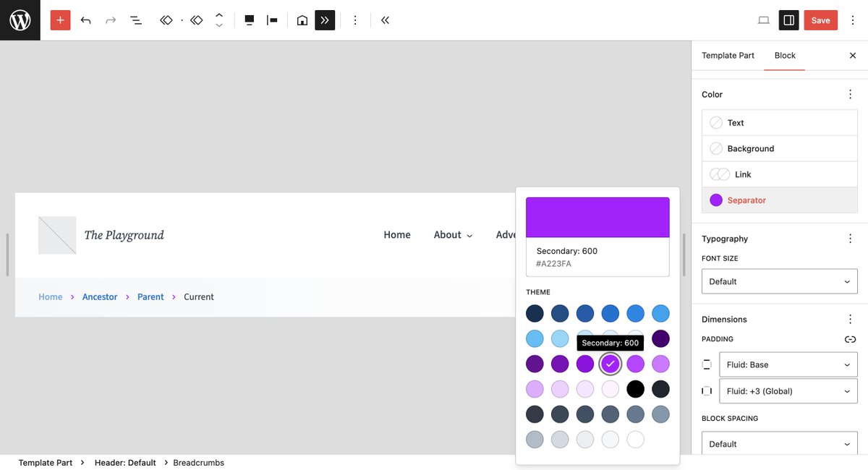This screenshot has width=868, height=470.
Task: Click the Separator color setting row
Action: 780,200
